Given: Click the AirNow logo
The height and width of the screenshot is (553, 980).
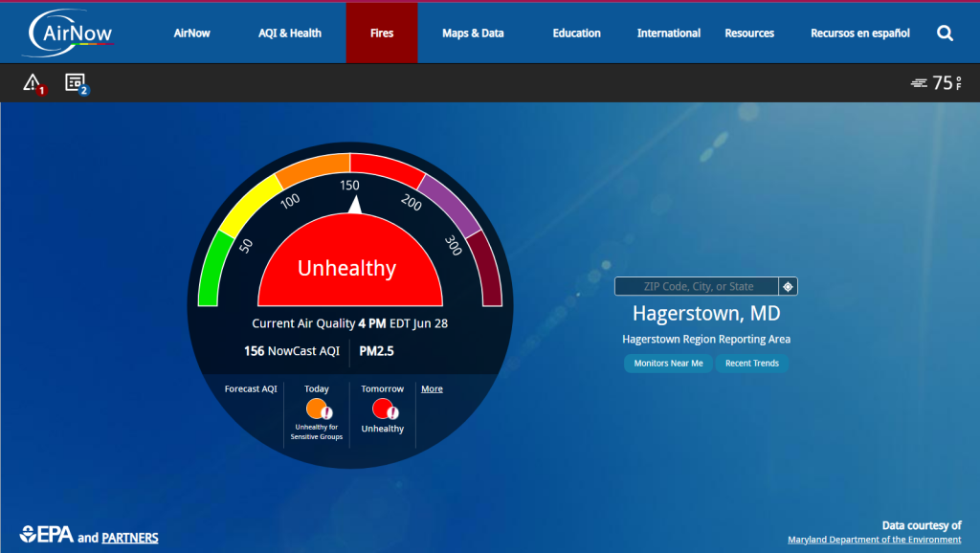Looking at the screenshot, I should [69, 33].
